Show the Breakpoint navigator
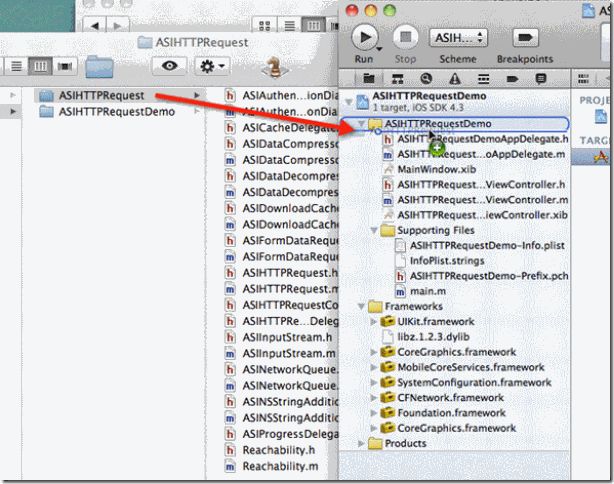The image size is (614, 484). (x=512, y=79)
